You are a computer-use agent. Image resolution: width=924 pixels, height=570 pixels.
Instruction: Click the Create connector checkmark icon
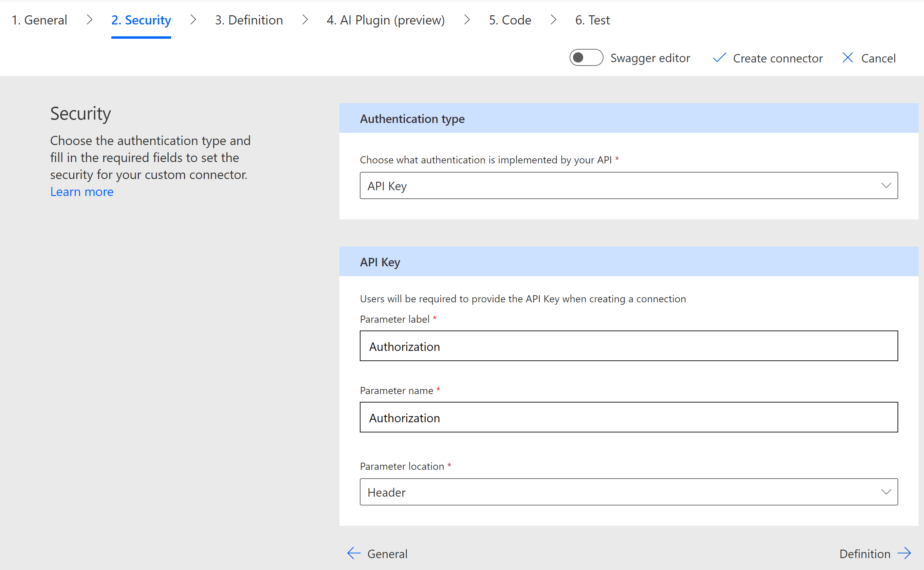point(719,58)
